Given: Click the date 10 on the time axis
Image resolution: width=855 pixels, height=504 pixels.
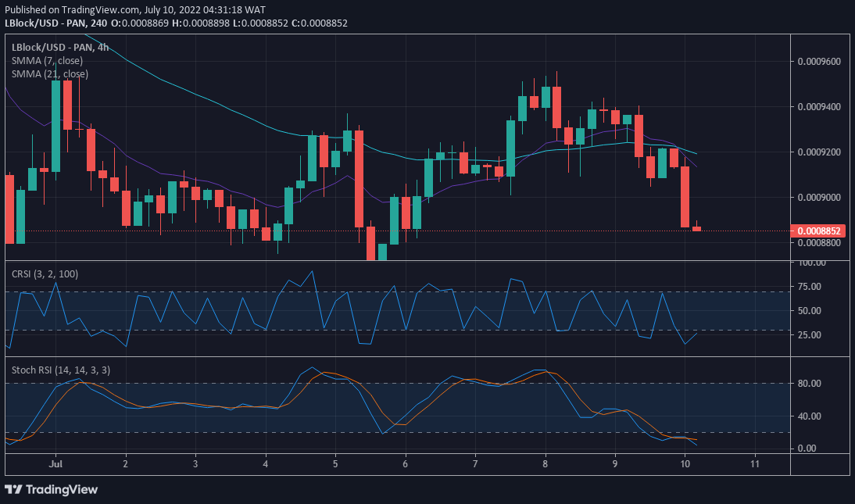Looking at the screenshot, I should tap(685, 463).
